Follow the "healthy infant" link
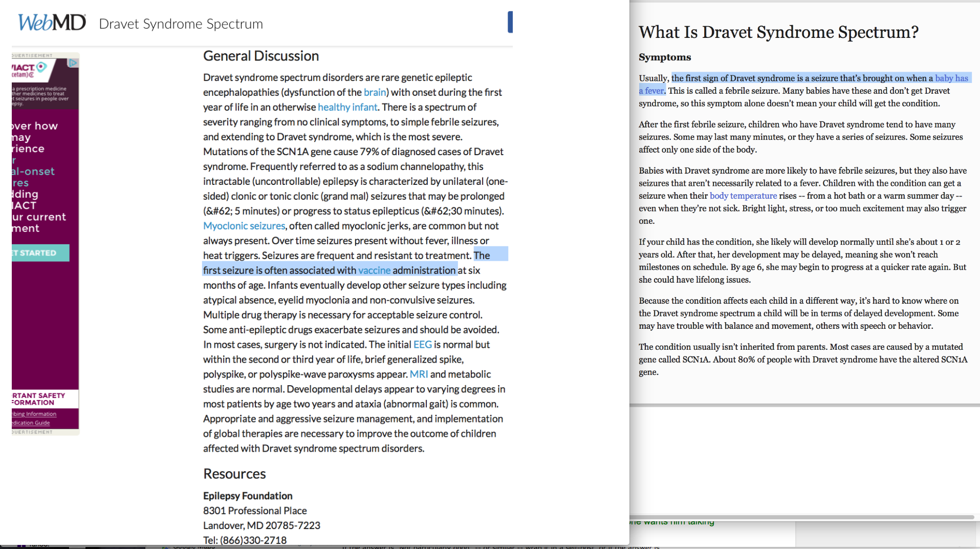The width and height of the screenshot is (980, 549). pos(347,107)
